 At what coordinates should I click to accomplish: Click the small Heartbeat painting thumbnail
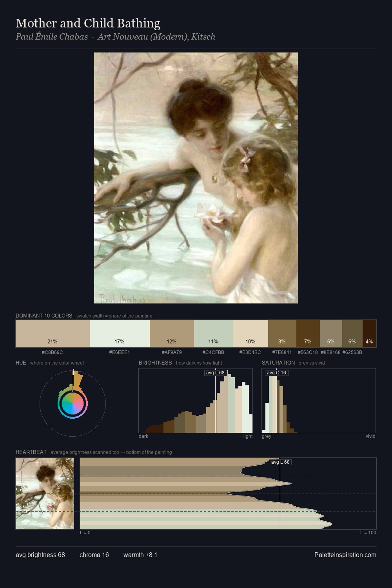click(45, 494)
